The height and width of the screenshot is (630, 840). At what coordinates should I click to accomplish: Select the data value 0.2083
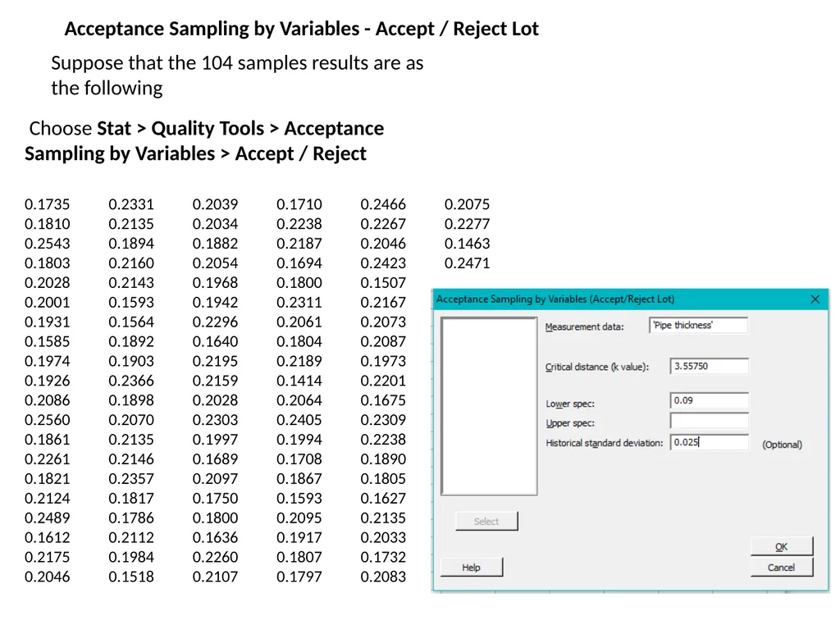(x=384, y=577)
